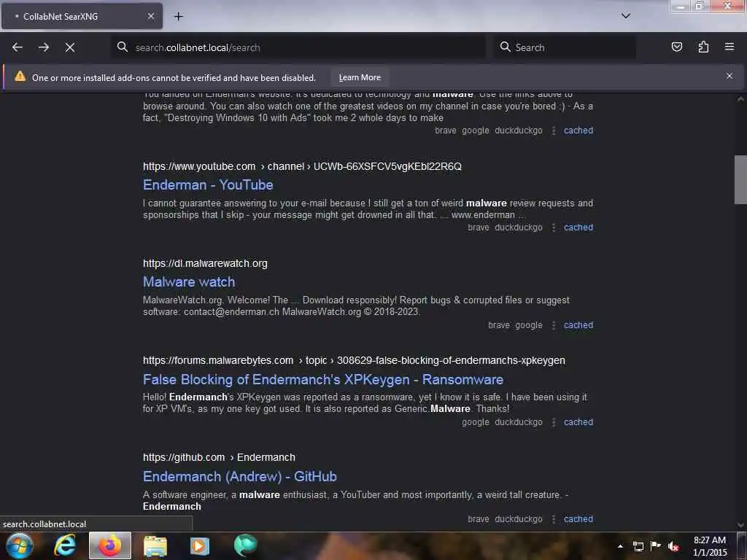Open the Extensions puzzle icon
The height and width of the screenshot is (560, 747).
tap(703, 47)
